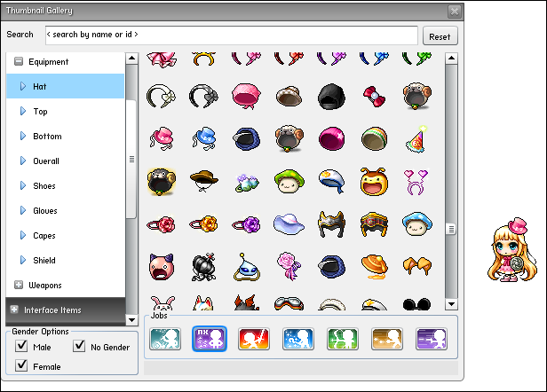The width and height of the screenshot is (547, 392).
Task: Select the black hood hat thumbnail
Action: click(331, 97)
